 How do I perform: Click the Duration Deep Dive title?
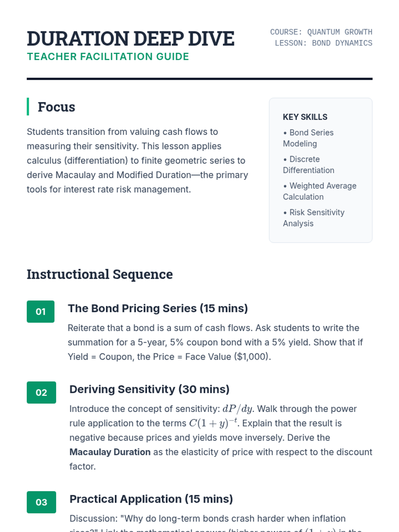pos(131,39)
